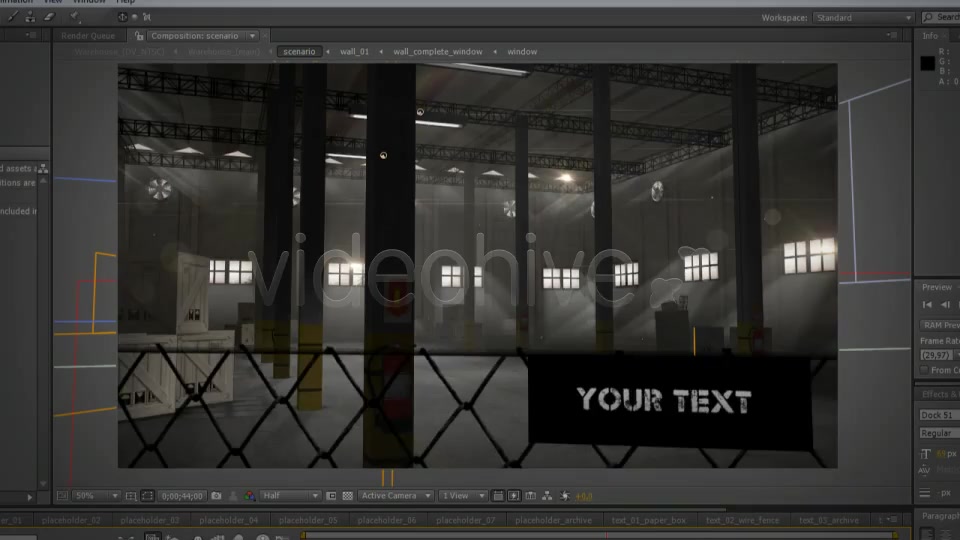960x540 pixels.
Task: Switch to the Render Queue tab
Action: pos(88,36)
